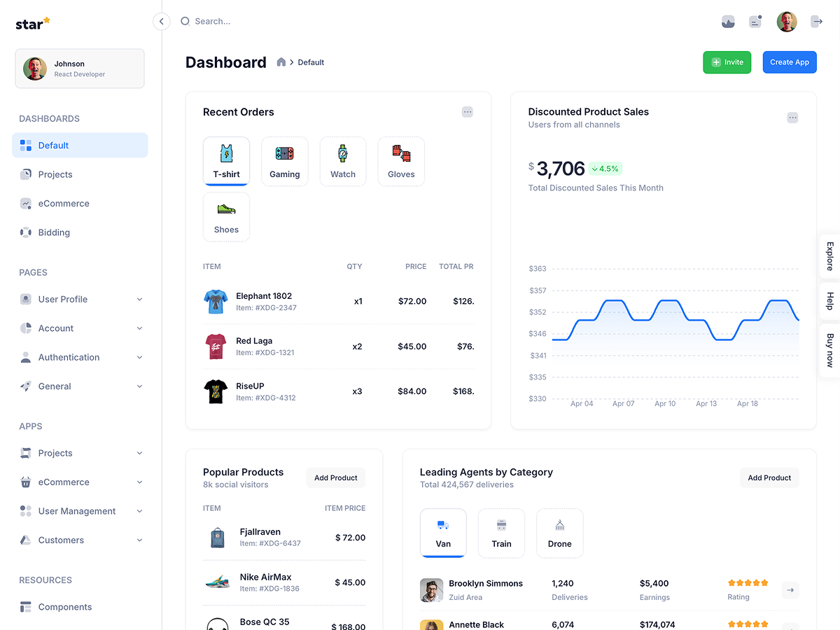
Task: Select the Shoes category filter
Action: pyautogui.click(x=226, y=216)
